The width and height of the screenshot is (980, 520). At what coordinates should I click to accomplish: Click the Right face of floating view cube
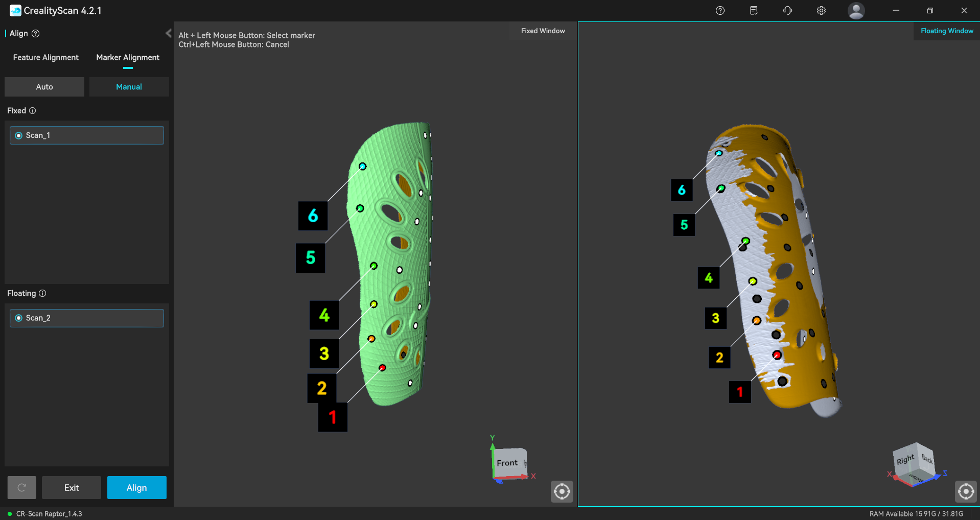[x=905, y=460]
